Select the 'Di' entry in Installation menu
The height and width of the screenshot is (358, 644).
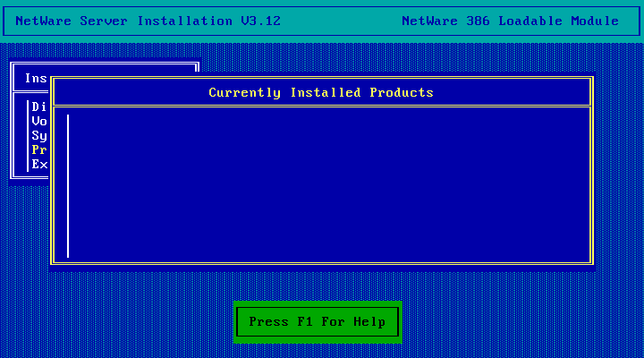coord(39,107)
